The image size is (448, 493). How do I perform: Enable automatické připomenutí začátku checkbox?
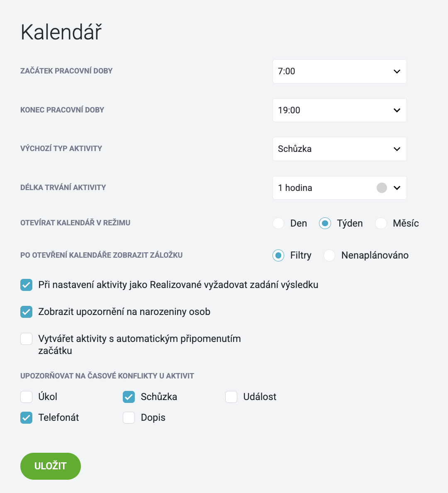(27, 339)
